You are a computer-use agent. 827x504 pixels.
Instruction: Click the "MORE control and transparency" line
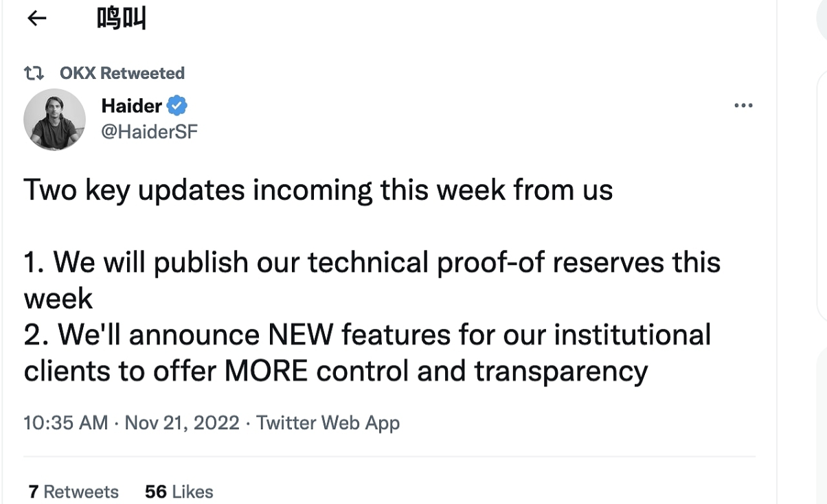335,371
